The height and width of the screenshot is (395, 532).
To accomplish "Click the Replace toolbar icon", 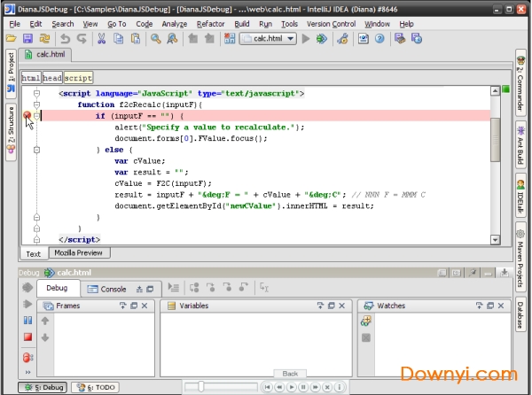I will tap(172, 39).
